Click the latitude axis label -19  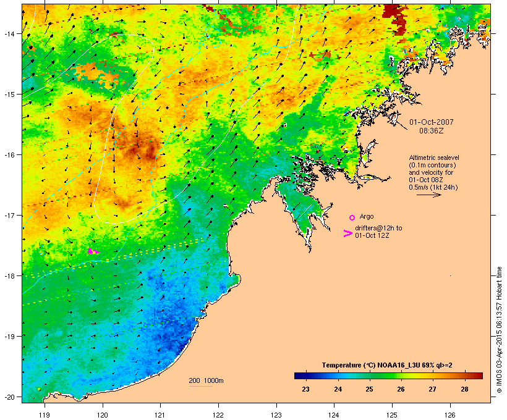[x=9, y=336]
